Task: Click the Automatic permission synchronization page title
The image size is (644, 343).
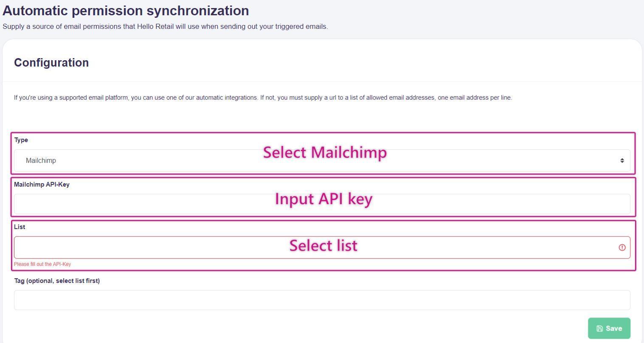Action: click(x=126, y=11)
